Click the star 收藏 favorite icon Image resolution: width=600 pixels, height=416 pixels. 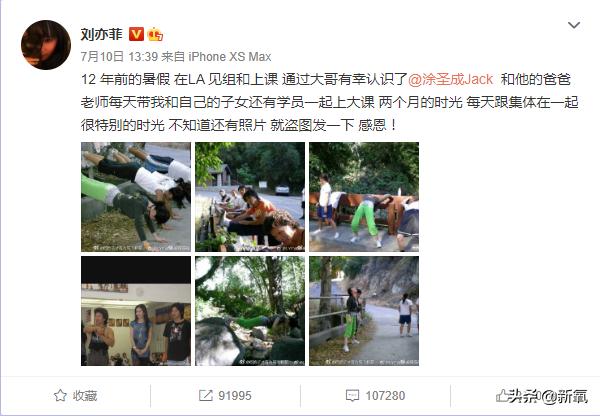(x=60, y=395)
